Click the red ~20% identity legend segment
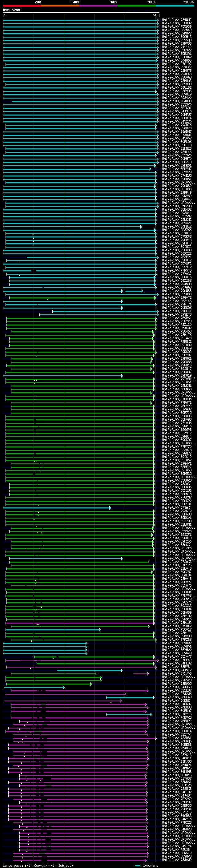The height and width of the screenshot is (868, 197). coord(22,6)
